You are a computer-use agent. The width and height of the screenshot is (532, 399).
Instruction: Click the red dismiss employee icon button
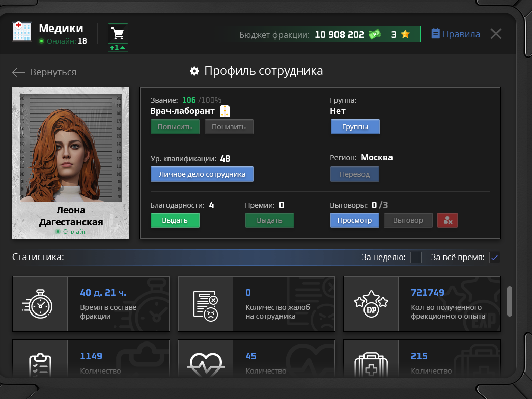447,220
